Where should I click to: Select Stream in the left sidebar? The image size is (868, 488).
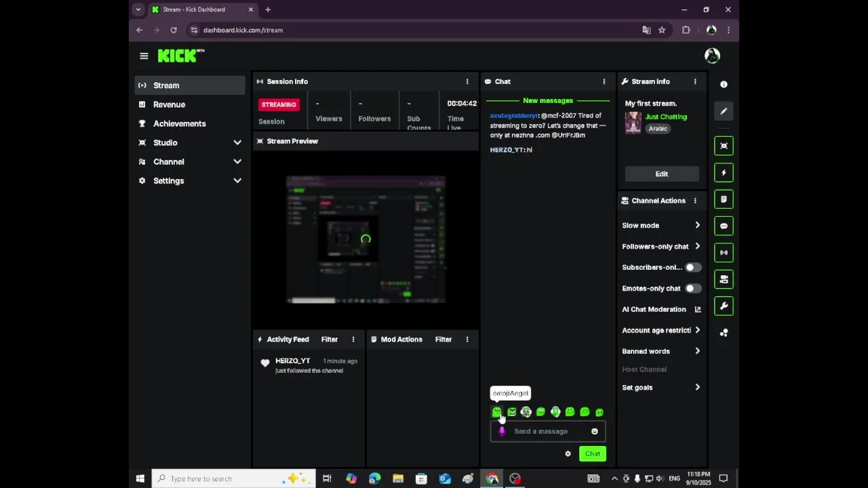tap(190, 85)
